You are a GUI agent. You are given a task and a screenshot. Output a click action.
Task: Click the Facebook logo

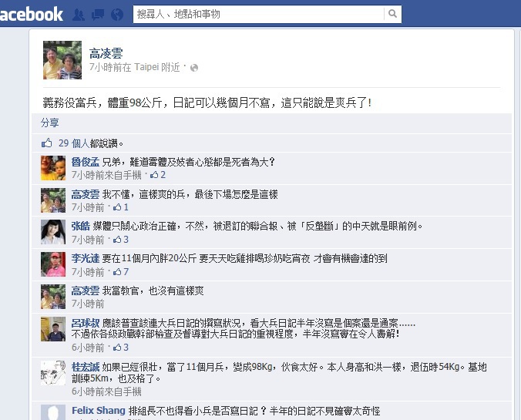(x=32, y=14)
